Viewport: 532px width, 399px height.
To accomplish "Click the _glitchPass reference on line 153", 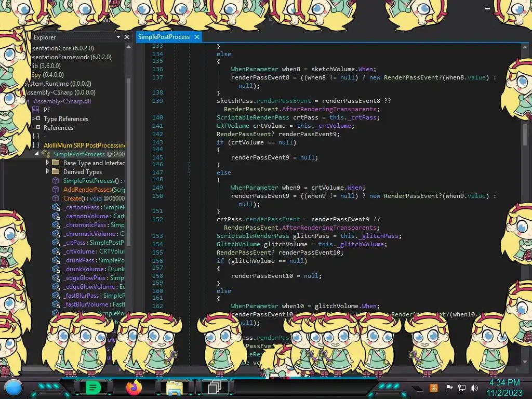I will (x=378, y=236).
